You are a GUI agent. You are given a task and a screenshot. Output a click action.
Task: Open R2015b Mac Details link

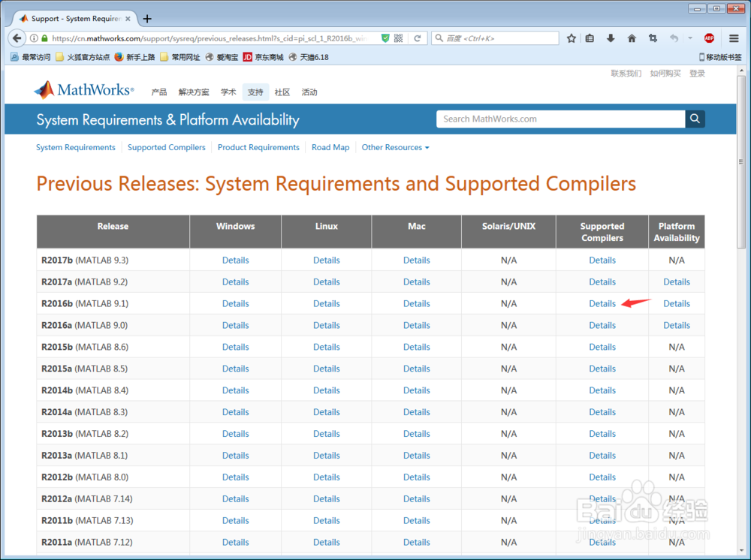click(x=416, y=347)
